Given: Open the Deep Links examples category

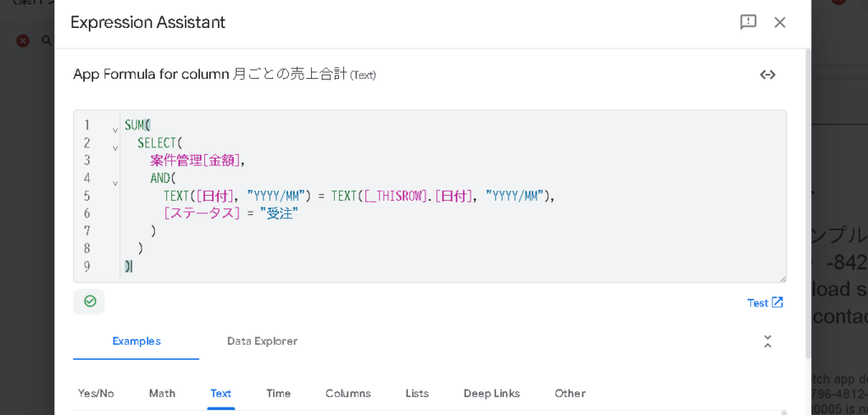Looking at the screenshot, I should point(491,393).
